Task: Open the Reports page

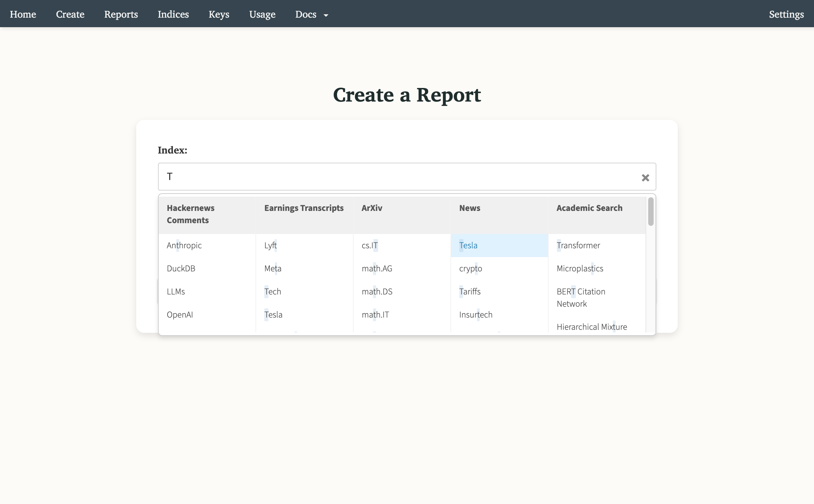Action: click(121, 14)
